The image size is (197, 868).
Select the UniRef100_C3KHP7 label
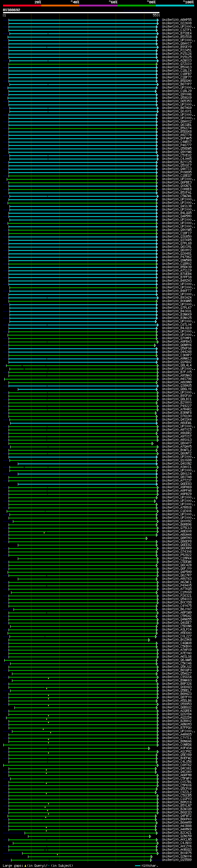(x=177, y=355)
